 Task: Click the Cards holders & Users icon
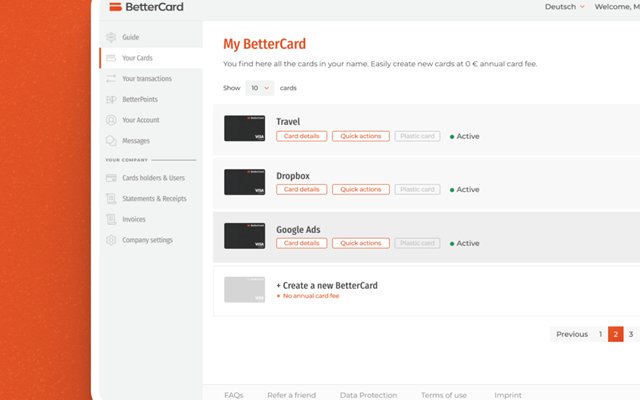pos(111,178)
